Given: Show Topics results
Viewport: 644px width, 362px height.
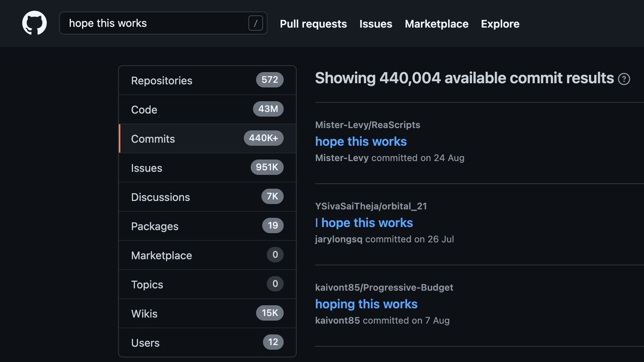Looking at the screenshot, I should [207, 284].
